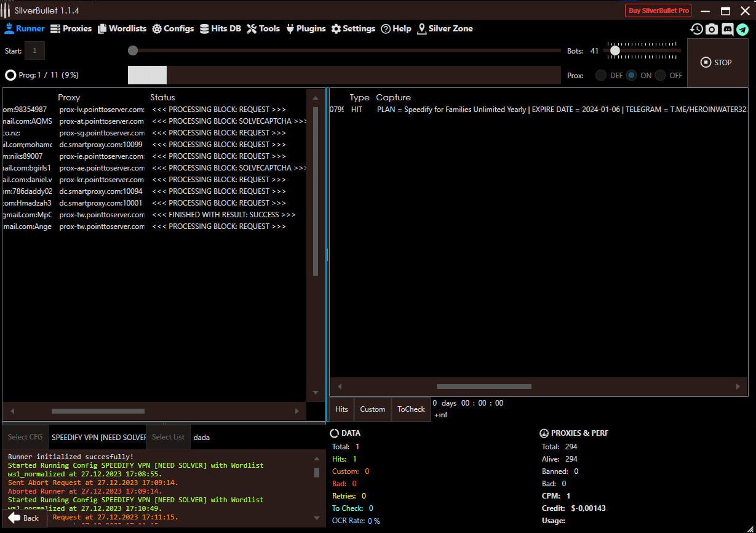
Task: Open the Help section
Action: (x=396, y=29)
